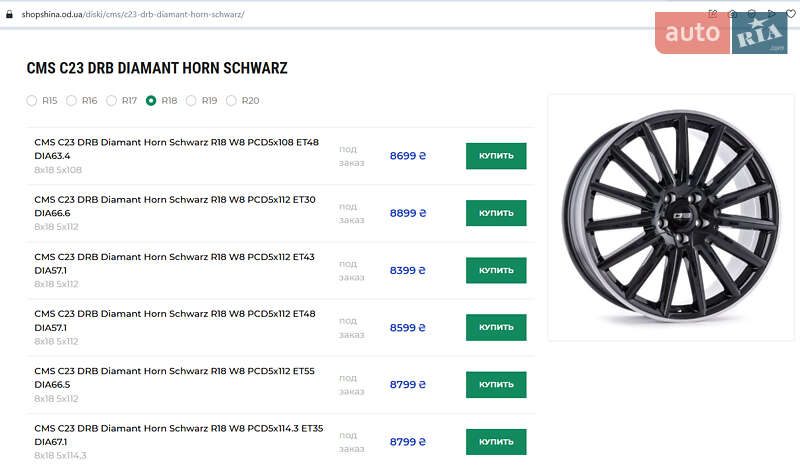Click 'под заказ' status of the 8699 ₴ wheel
The width and height of the screenshot is (800, 469).
tap(352, 156)
